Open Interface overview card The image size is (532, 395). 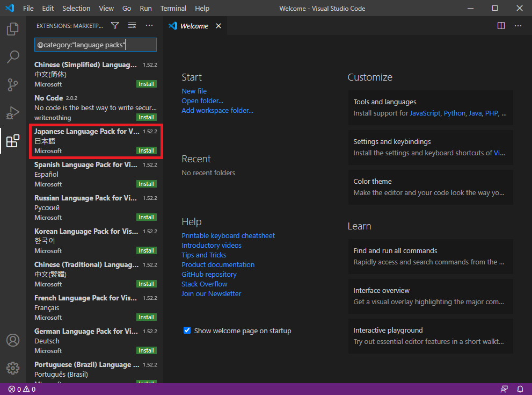[430, 296]
